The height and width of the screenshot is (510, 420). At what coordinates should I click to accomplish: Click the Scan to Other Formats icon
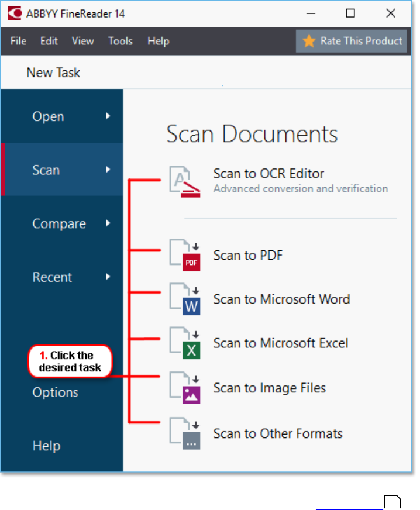point(184,433)
